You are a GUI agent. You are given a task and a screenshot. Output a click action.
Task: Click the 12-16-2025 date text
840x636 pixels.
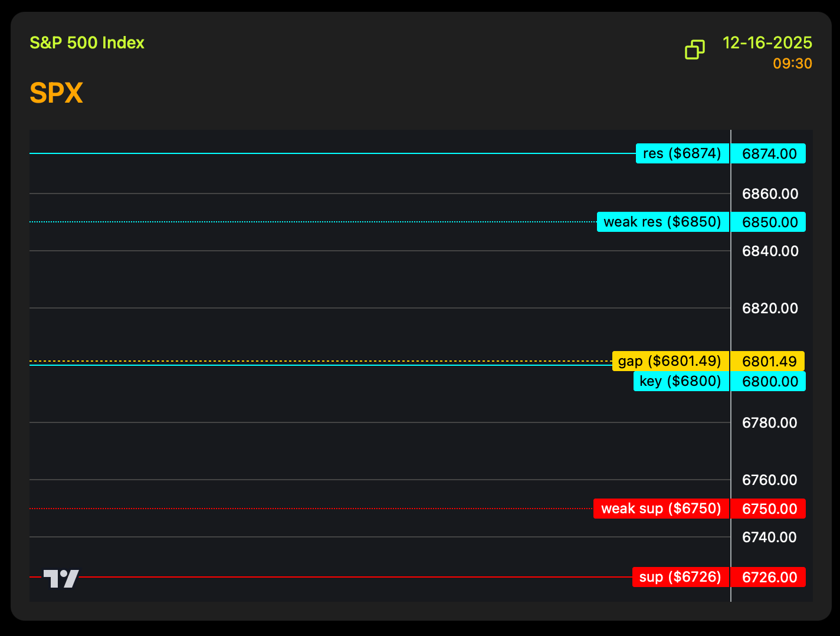click(x=767, y=43)
